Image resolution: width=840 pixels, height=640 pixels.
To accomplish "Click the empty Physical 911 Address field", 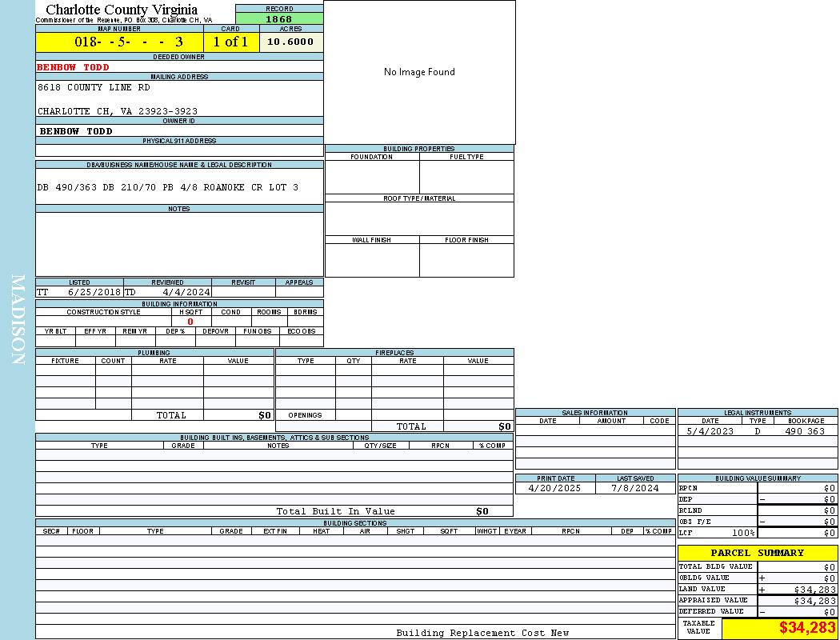I will 179,150.
